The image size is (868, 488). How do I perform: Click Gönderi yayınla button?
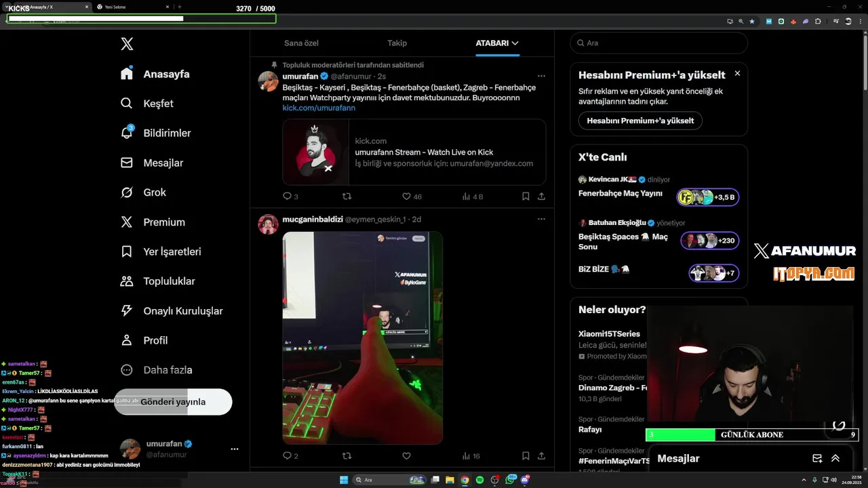173,402
